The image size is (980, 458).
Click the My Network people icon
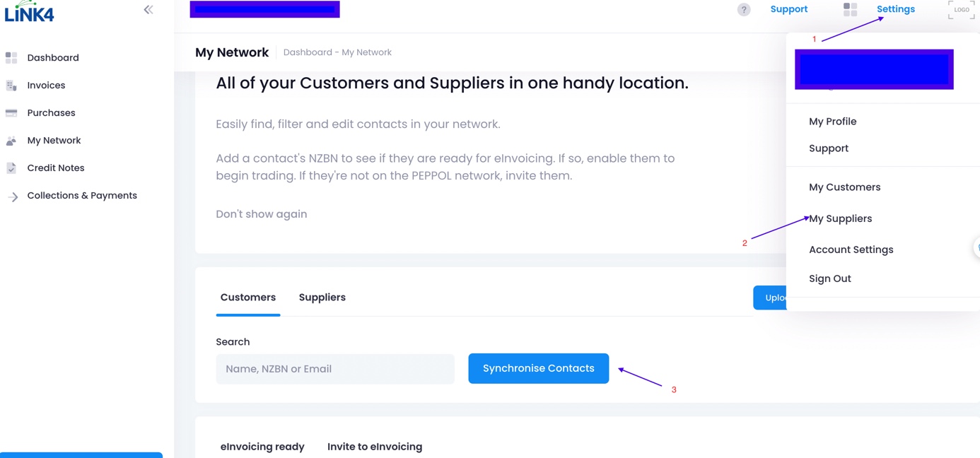pyautogui.click(x=11, y=141)
